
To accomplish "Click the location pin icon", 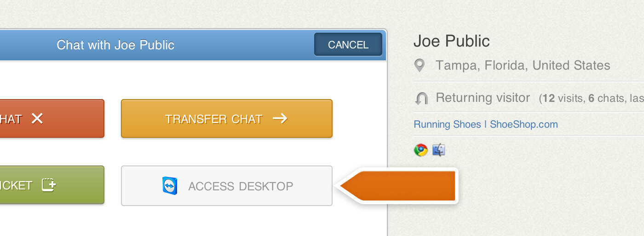I will pos(419,65).
